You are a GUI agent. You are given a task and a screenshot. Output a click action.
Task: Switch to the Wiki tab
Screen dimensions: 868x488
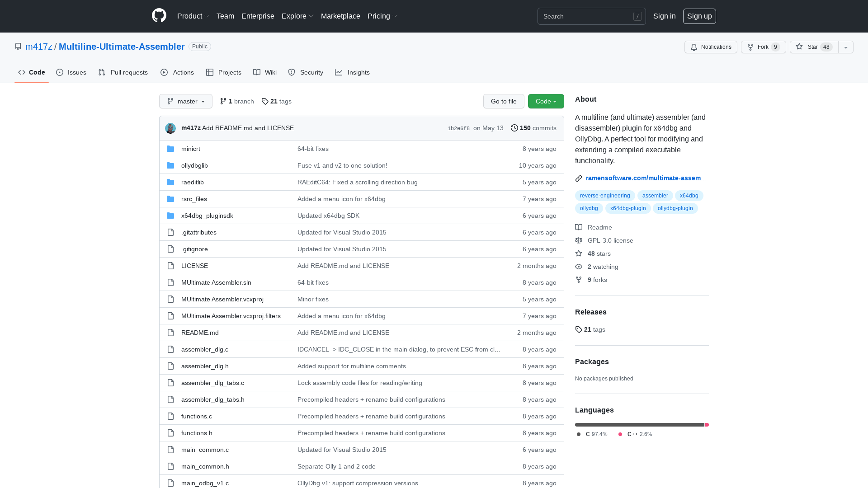coord(265,72)
